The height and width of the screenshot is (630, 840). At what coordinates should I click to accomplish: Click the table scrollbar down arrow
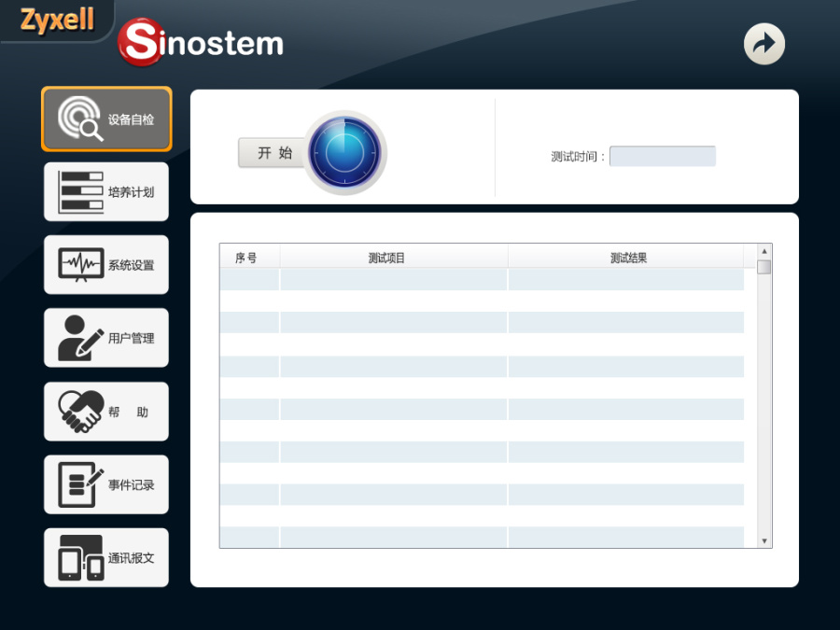point(764,541)
